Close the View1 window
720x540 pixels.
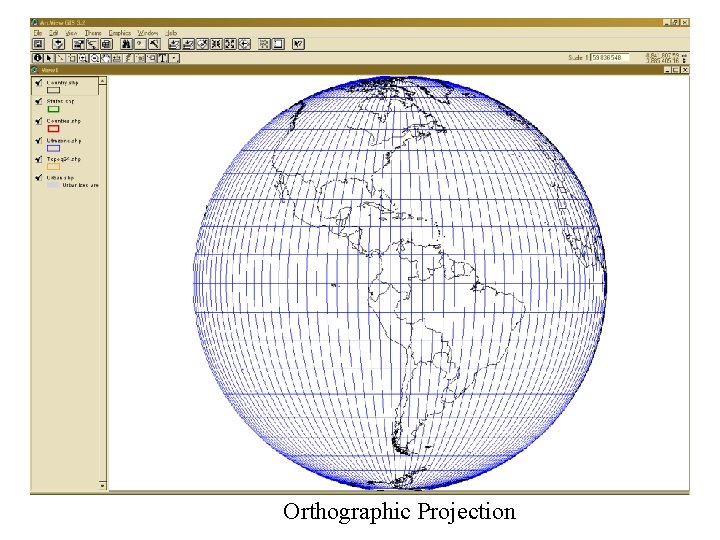pyautogui.click(x=684, y=70)
